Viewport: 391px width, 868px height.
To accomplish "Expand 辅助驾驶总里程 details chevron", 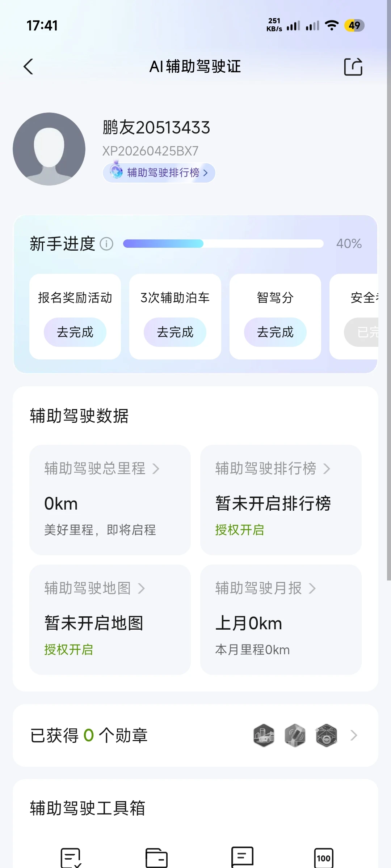I will coord(156,469).
